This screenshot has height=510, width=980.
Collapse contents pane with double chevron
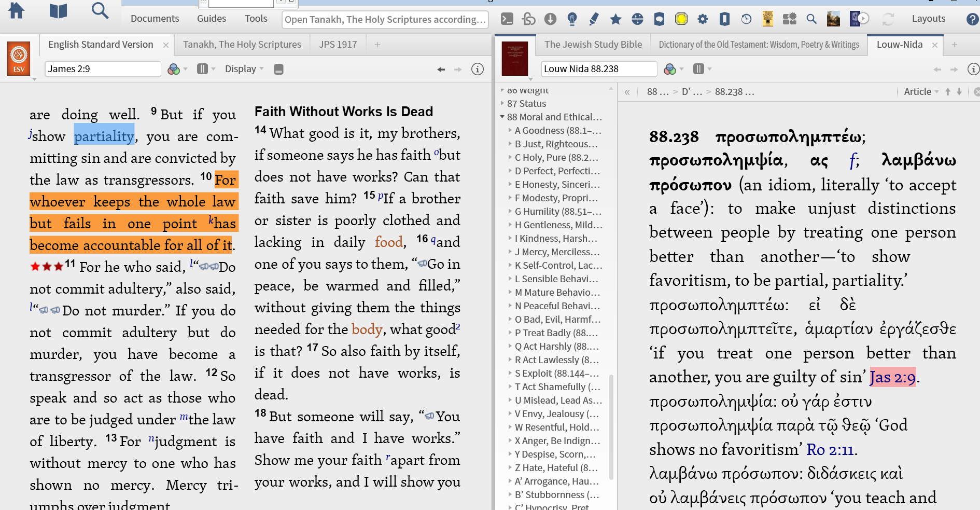627,92
